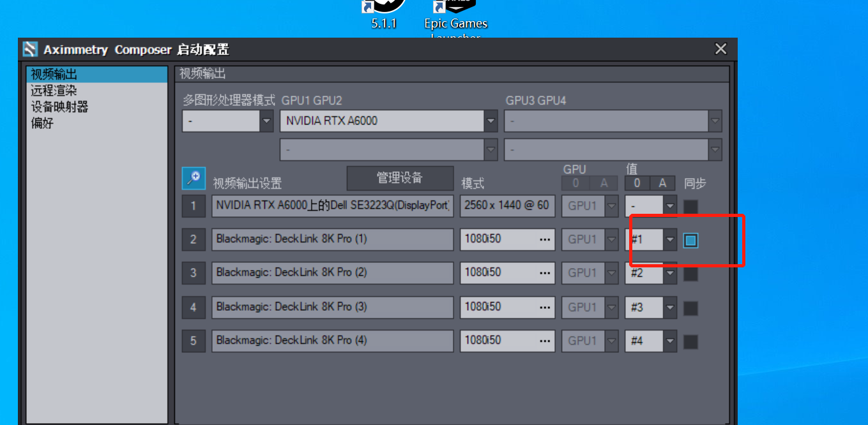
Task: Open mode options for DeckLink 8K Pro (2)
Action: [545, 273]
